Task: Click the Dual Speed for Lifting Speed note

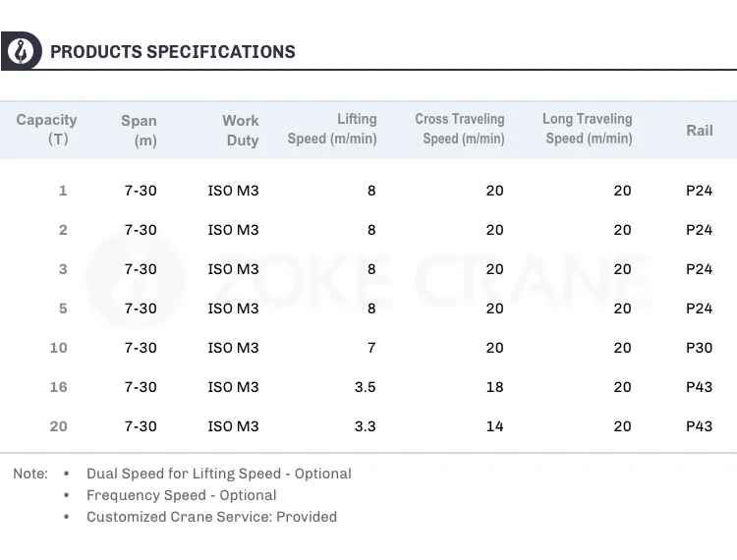Action: (218, 474)
